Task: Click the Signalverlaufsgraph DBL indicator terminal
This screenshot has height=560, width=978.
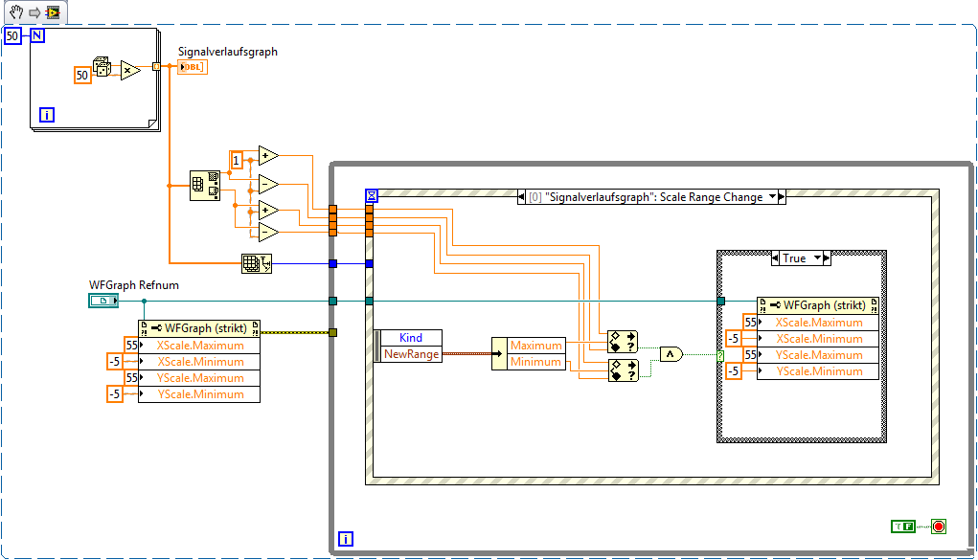Action: pos(193,67)
